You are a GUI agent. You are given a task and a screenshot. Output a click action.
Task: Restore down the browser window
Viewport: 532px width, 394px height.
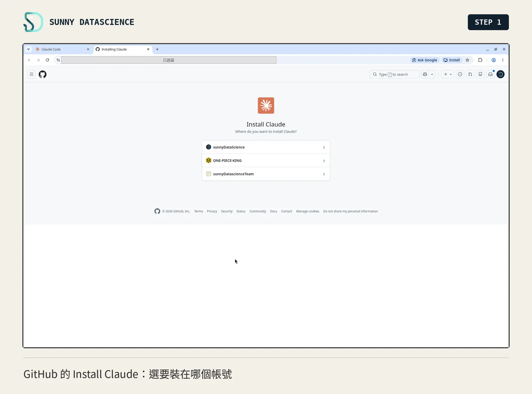point(496,49)
